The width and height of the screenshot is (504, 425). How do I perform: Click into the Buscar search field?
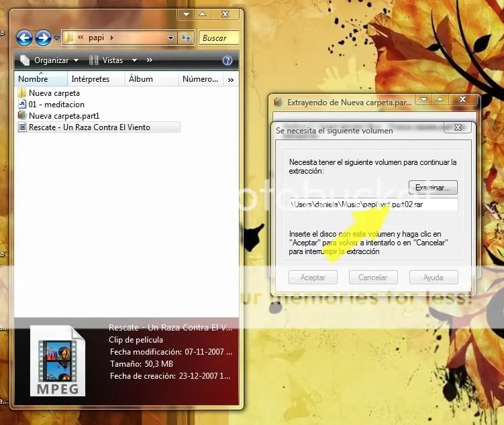point(219,38)
